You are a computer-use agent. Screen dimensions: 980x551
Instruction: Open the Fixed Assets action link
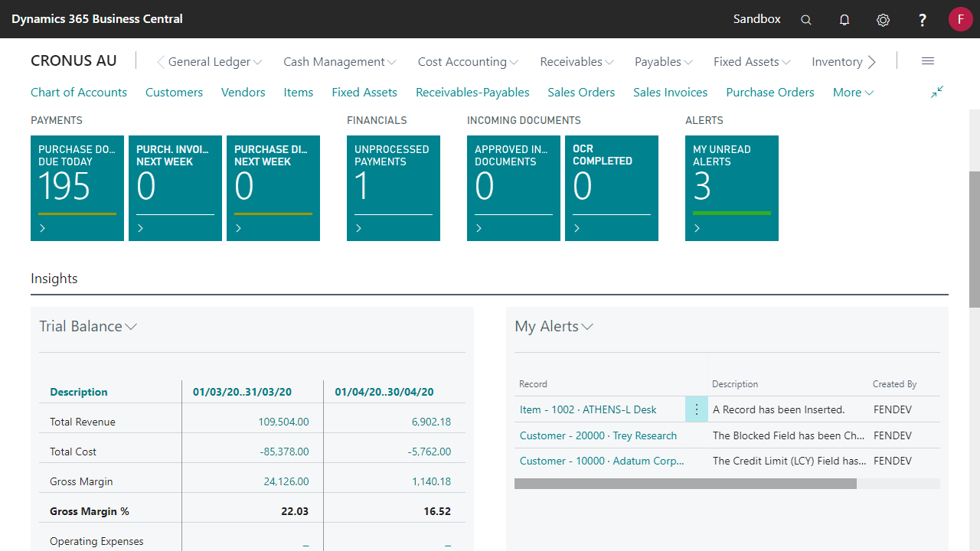click(x=364, y=93)
